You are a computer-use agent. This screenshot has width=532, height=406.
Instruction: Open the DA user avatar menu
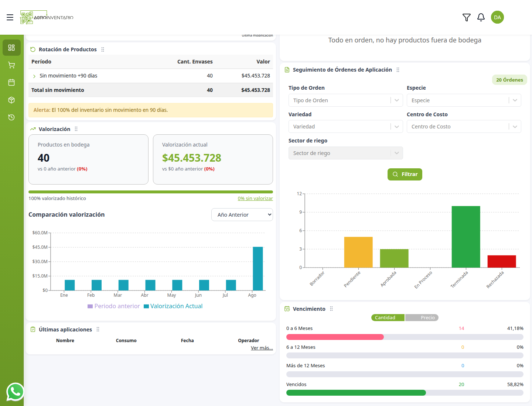(x=497, y=17)
